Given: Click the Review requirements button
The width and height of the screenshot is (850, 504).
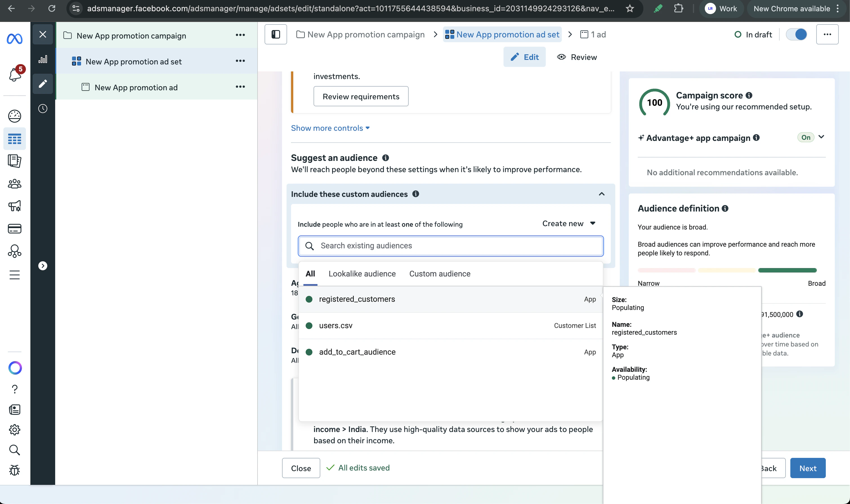Looking at the screenshot, I should 361,96.
